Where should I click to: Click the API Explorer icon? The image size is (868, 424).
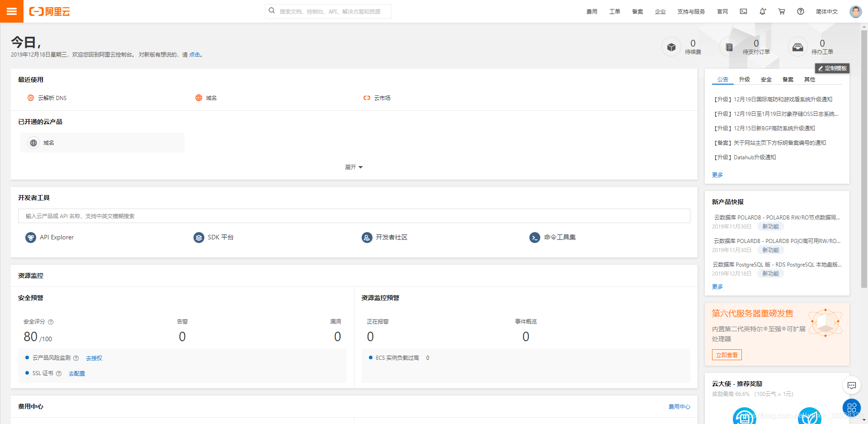click(x=31, y=237)
